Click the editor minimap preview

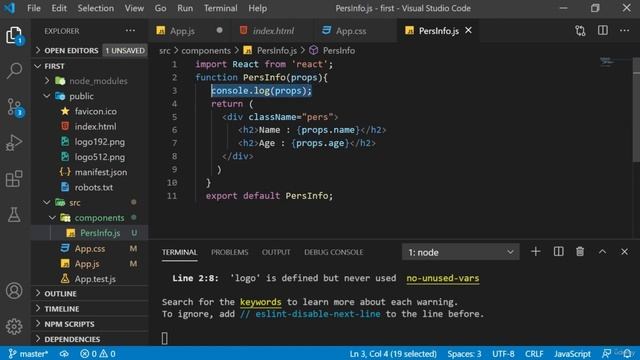pyautogui.click(x=607, y=61)
